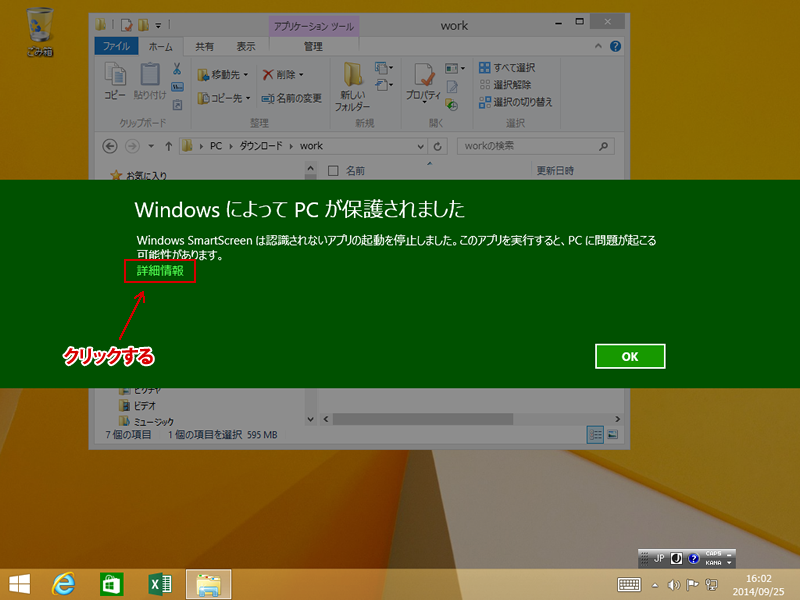Screen dimensions: 800x600
Task: Open the 移動先 dropdown
Action: click(223, 74)
